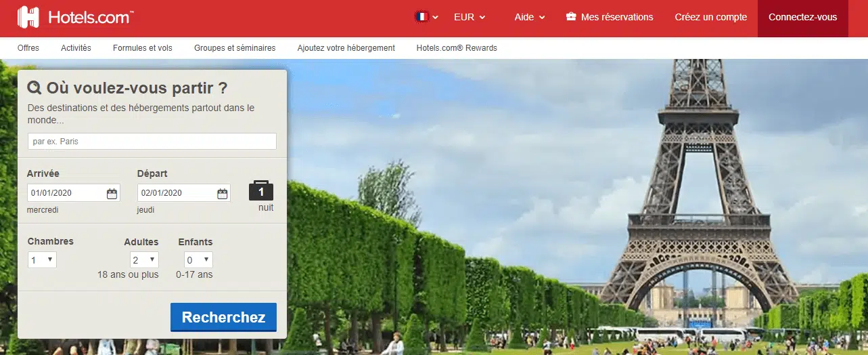Expand the language chevron next to flag
868x355 pixels.
coord(436,18)
